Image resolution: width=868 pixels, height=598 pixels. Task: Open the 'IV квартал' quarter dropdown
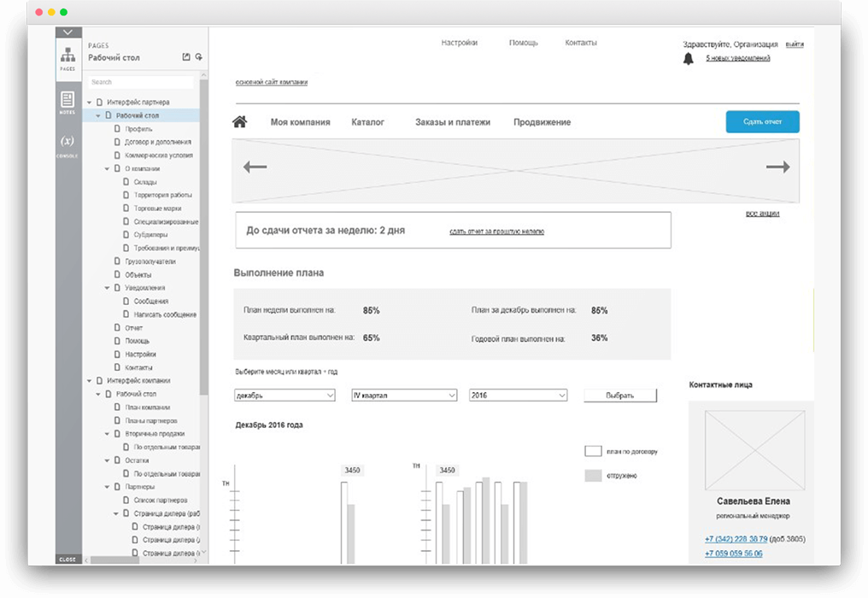click(404, 396)
